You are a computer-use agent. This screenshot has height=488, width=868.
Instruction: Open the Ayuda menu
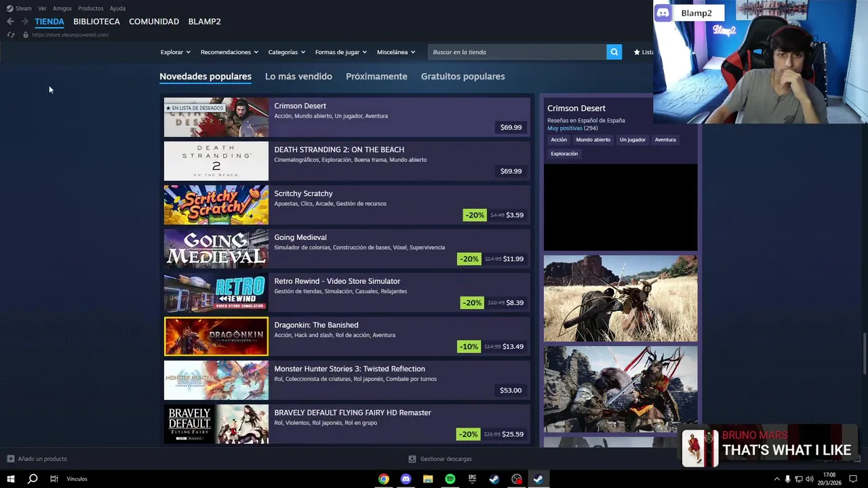(117, 8)
